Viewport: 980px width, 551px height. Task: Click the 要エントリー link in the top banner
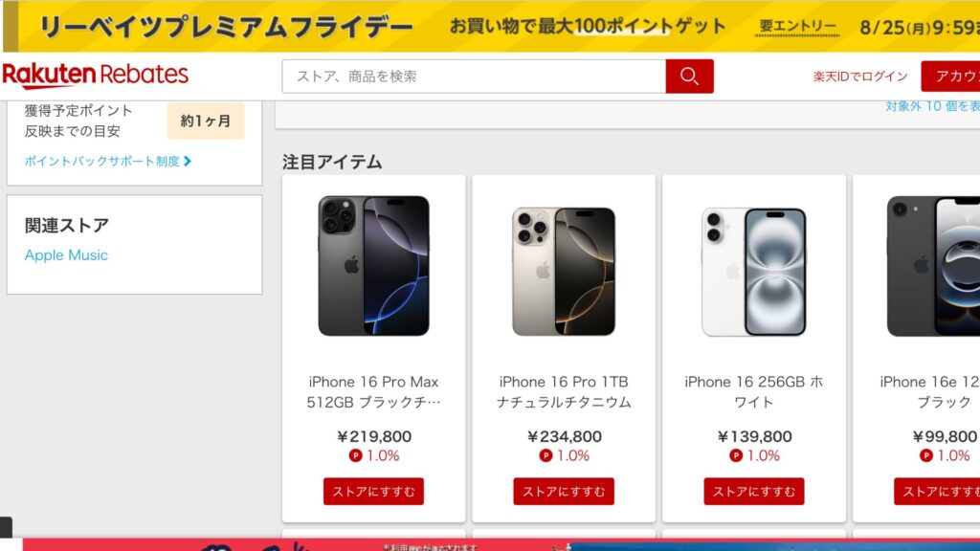point(797,26)
